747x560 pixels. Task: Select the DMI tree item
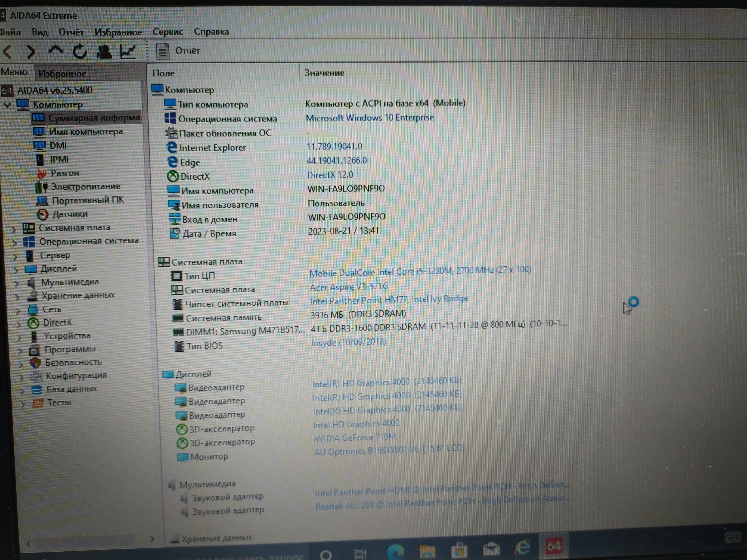50,145
